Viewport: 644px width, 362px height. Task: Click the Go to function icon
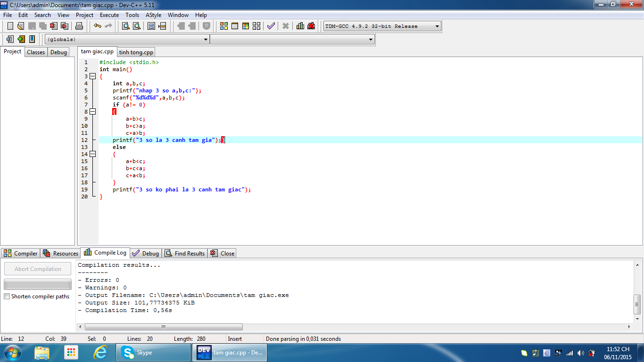[x=151, y=26]
